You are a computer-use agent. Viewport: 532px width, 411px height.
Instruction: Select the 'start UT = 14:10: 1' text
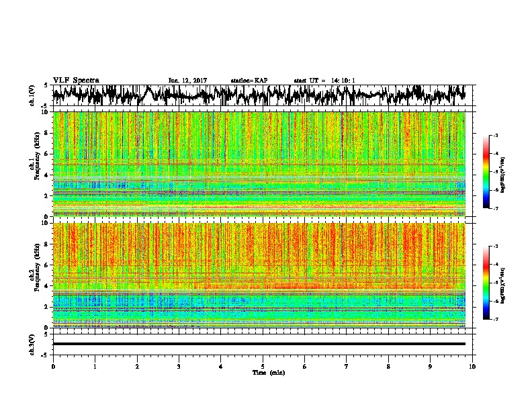324,81
